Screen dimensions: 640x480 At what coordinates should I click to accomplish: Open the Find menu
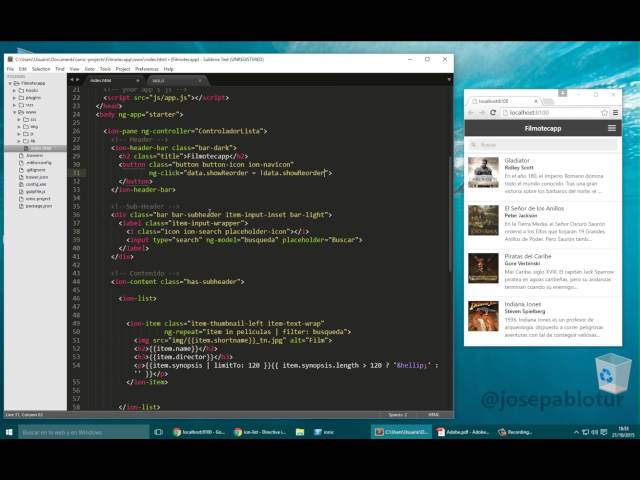[60, 69]
